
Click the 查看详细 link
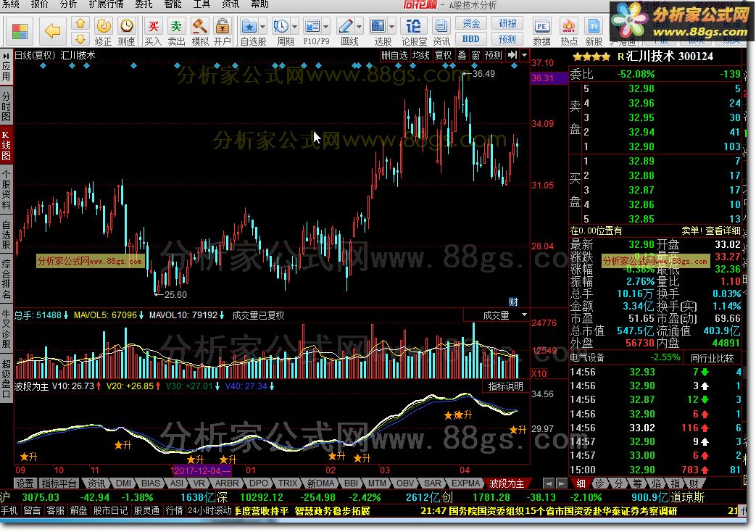723,230
